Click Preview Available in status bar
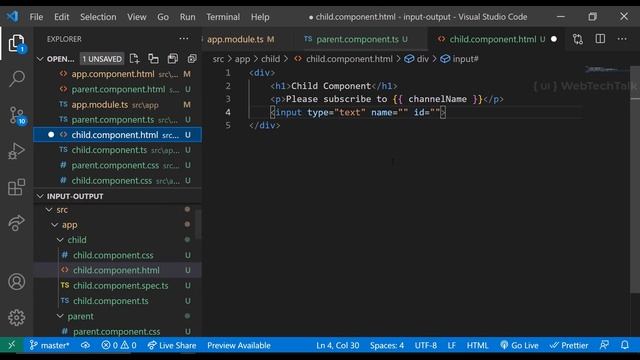The image size is (640, 360). (239, 345)
